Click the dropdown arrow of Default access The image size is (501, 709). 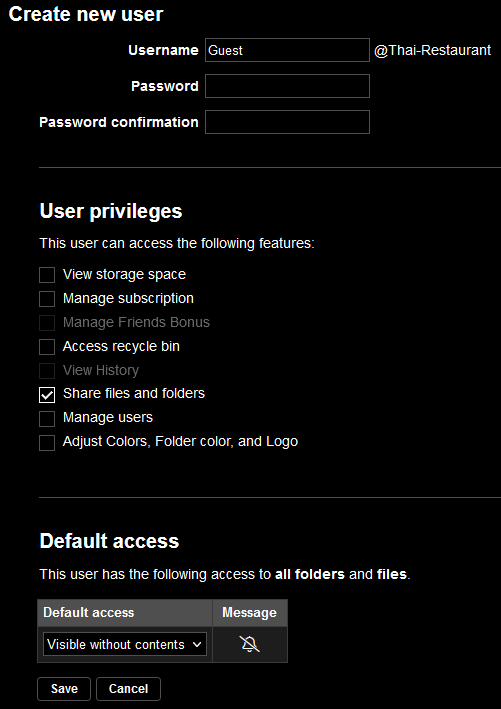coord(197,644)
